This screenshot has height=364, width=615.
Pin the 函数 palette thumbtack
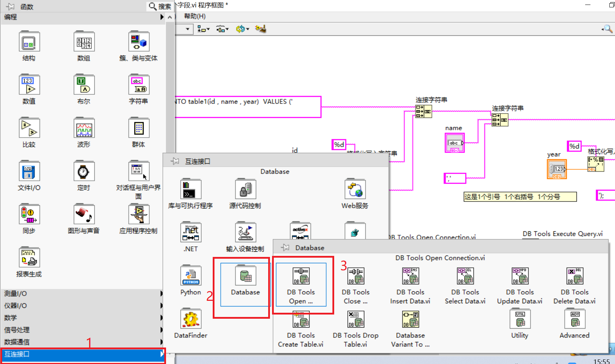9,6
